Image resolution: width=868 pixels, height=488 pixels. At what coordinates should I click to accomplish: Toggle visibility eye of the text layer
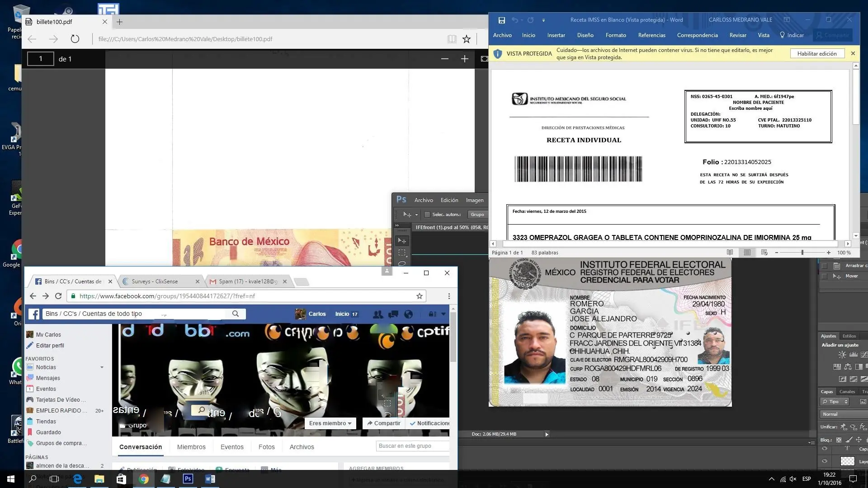pos(825,449)
